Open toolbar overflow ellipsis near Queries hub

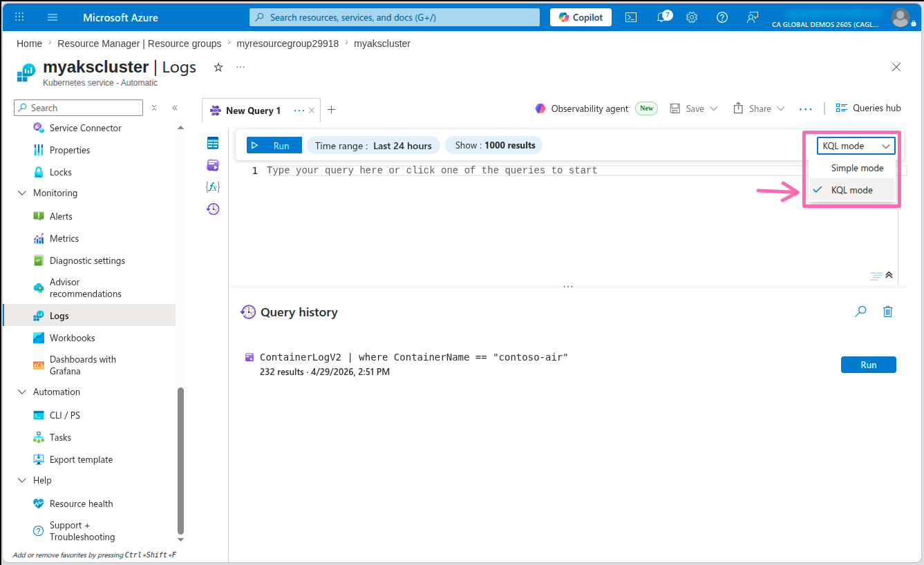[805, 108]
